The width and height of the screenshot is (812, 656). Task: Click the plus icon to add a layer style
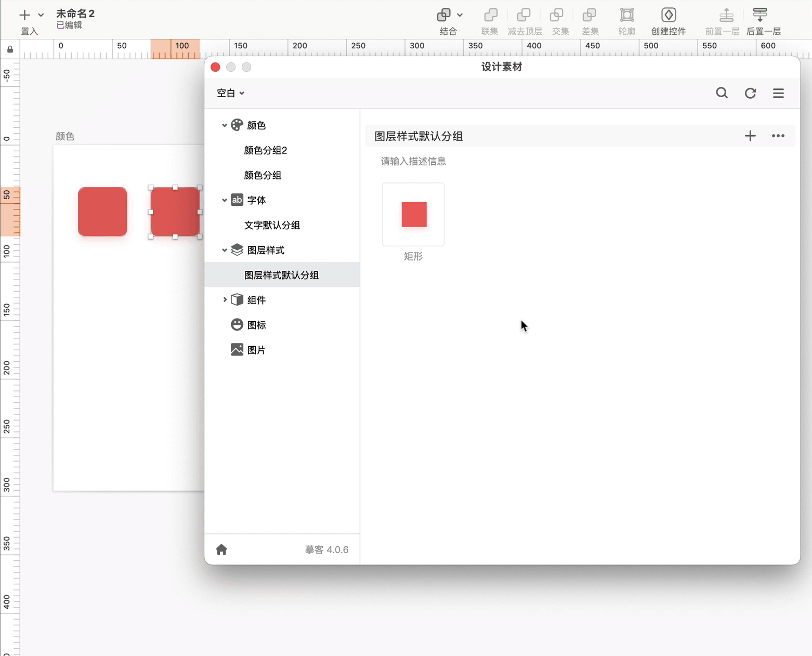coord(750,136)
